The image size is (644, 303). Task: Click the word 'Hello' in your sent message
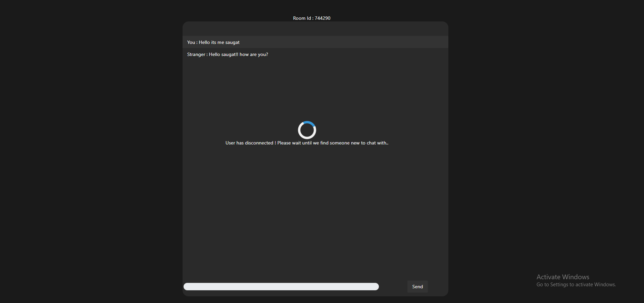[x=204, y=42]
